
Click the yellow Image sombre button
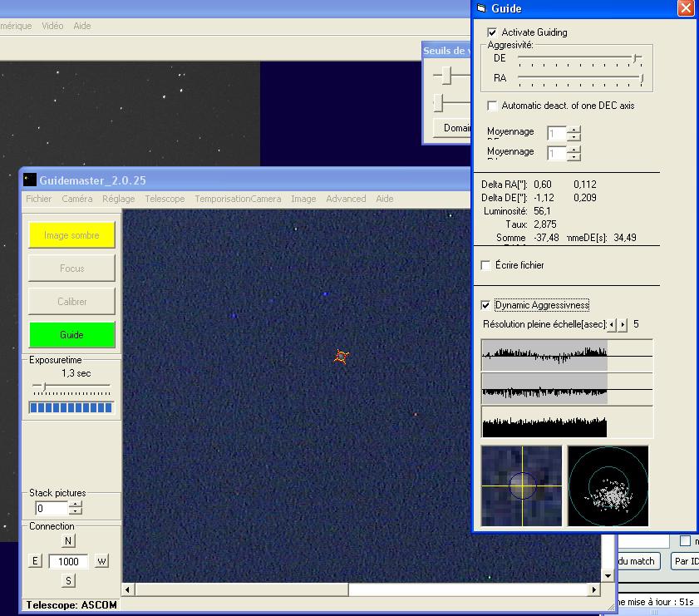point(71,235)
